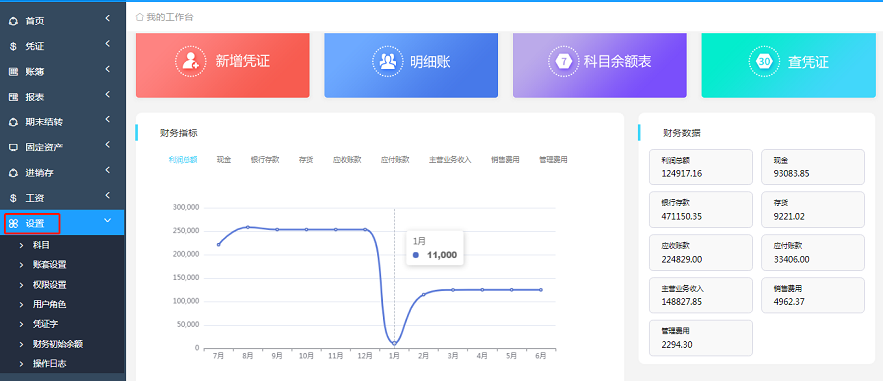Click the 利润总额 124917.16 data box
The width and height of the screenshot is (883, 381).
[701, 167]
